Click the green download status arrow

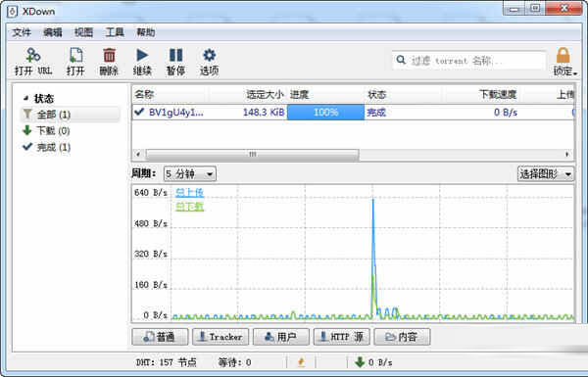[x=360, y=362]
